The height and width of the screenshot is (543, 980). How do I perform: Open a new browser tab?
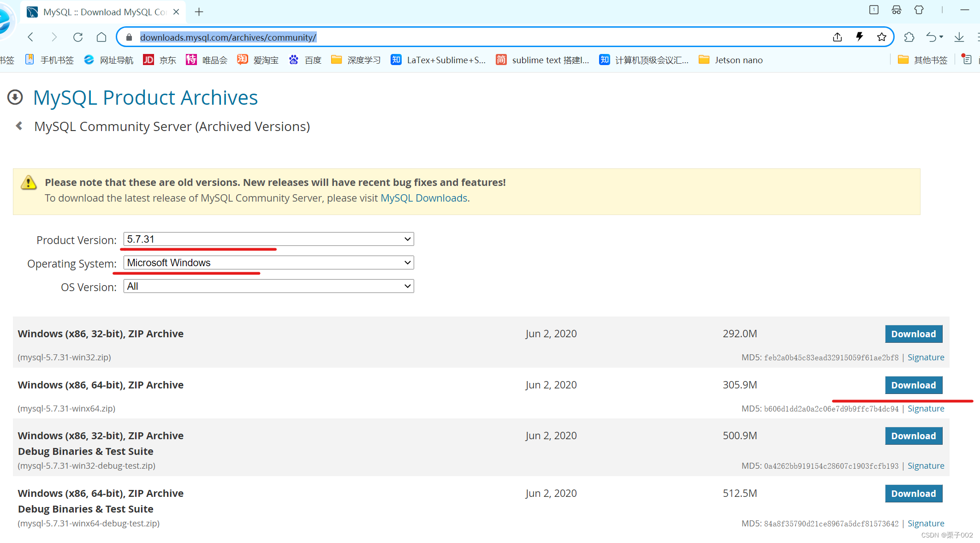(x=199, y=12)
